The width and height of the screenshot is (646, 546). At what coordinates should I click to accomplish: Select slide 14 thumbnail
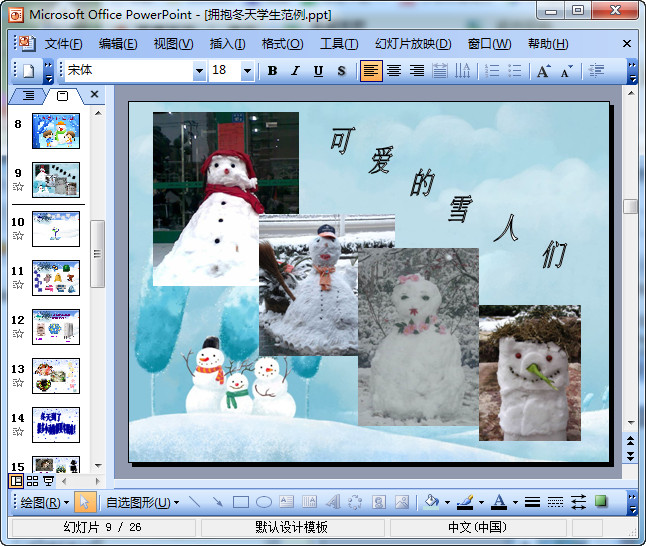pyautogui.click(x=56, y=425)
